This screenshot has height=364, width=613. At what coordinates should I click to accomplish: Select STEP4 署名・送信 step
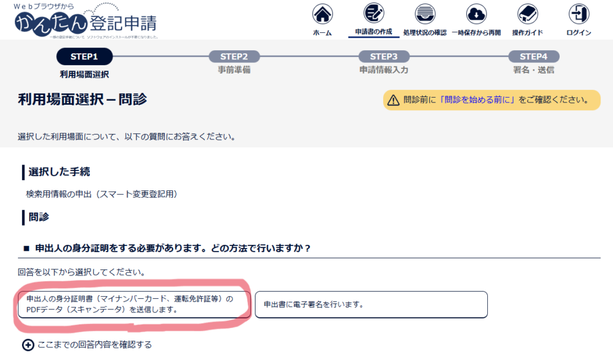tap(533, 57)
